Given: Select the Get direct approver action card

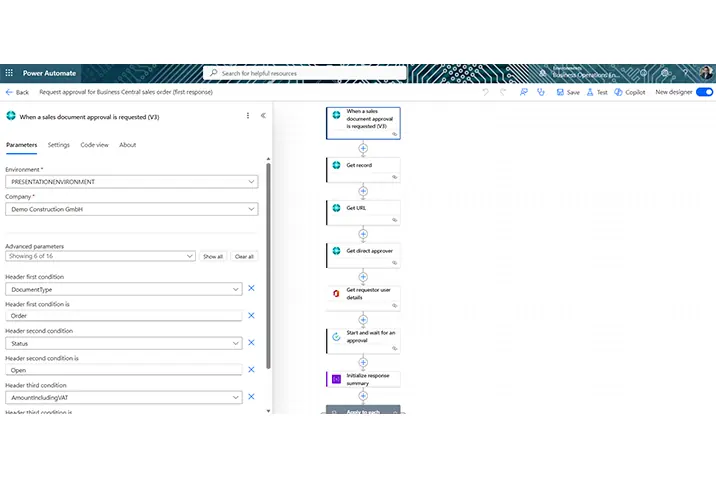Looking at the screenshot, I should point(363,256).
